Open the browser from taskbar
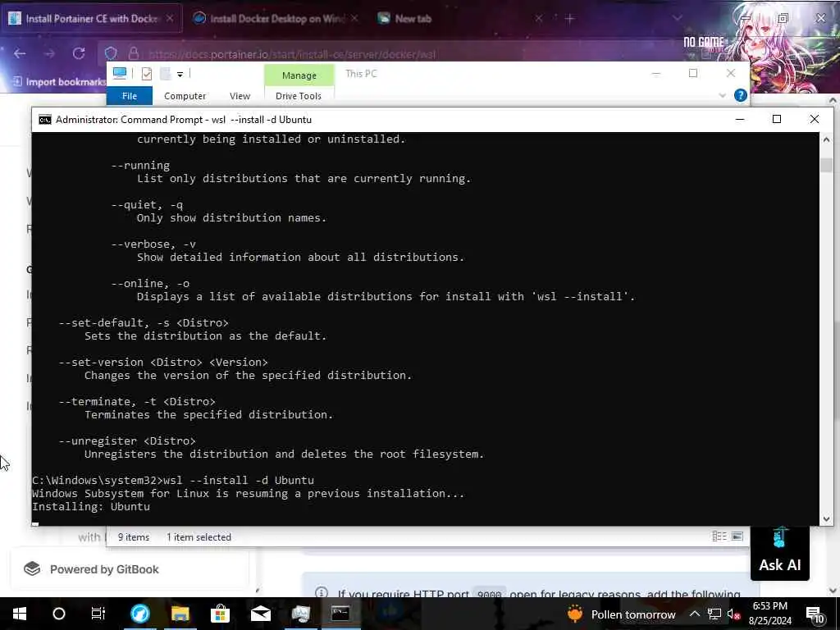The width and height of the screenshot is (840, 630). click(140, 614)
